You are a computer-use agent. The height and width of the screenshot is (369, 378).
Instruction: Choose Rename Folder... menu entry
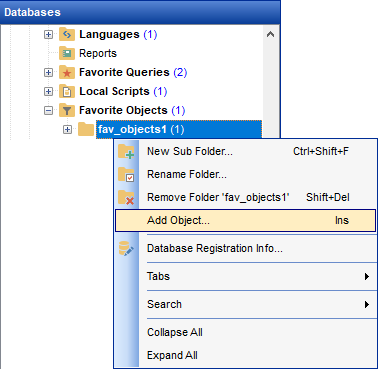(245, 174)
